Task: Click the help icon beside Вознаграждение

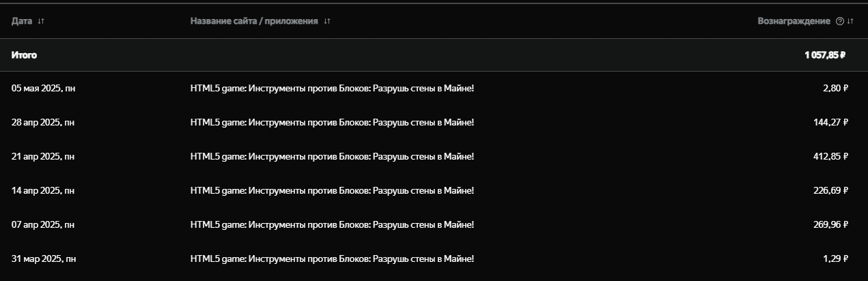Action: pyautogui.click(x=840, y=21)
